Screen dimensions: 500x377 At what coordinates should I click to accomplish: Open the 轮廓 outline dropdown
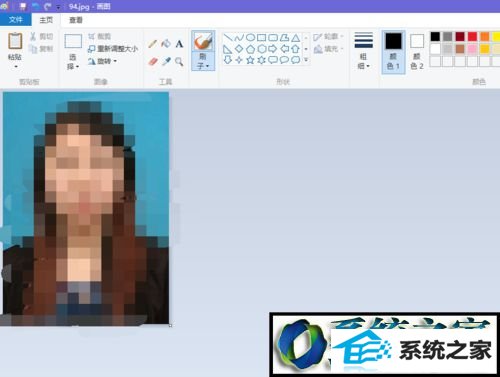328,36
